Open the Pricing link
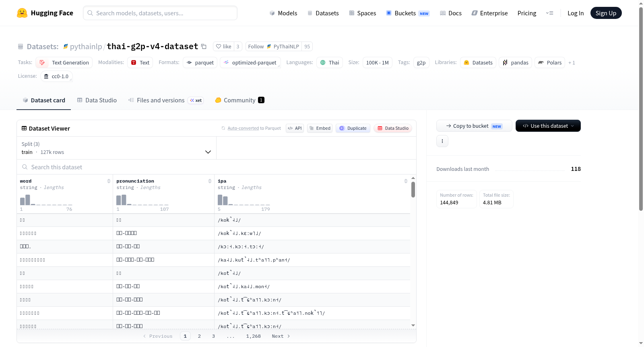This screenshot has width=644, height=347. 527,13
